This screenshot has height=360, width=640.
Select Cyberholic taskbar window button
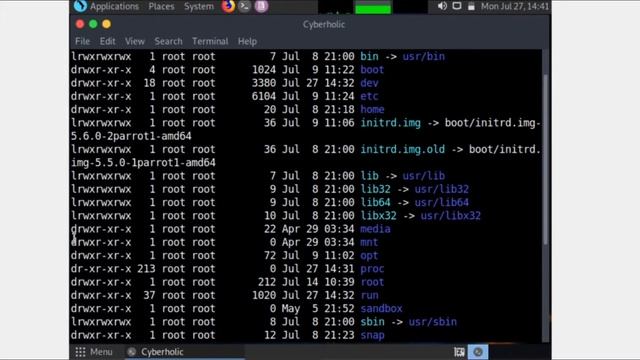pos(184,352)
